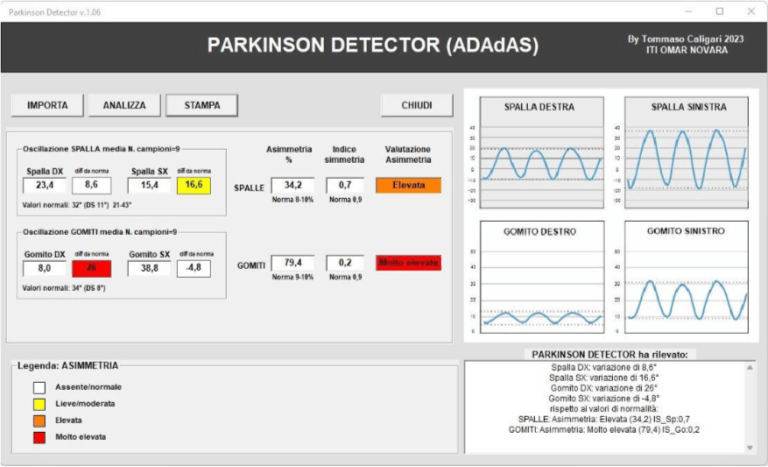Click the 'Oscillazione GOMITI media N. campioni=9' title

coord(99,232)
